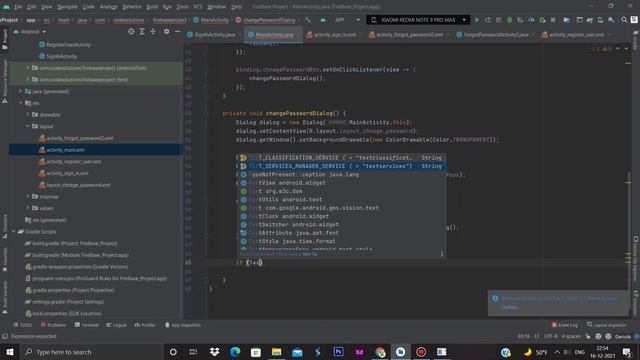Open Photoshop from the taskbar
This screenshot has width=640, height=360.
tap(338, 352)
